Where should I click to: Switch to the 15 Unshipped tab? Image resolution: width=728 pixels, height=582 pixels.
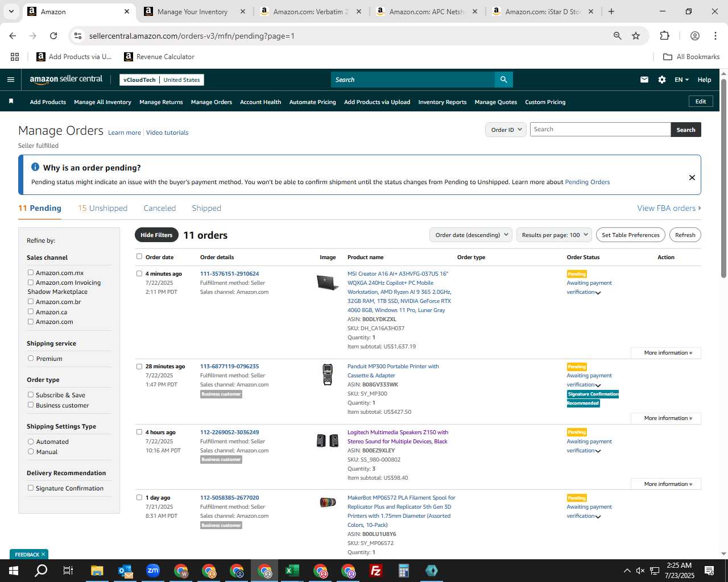pyautogui.click(x=103, y=208)
